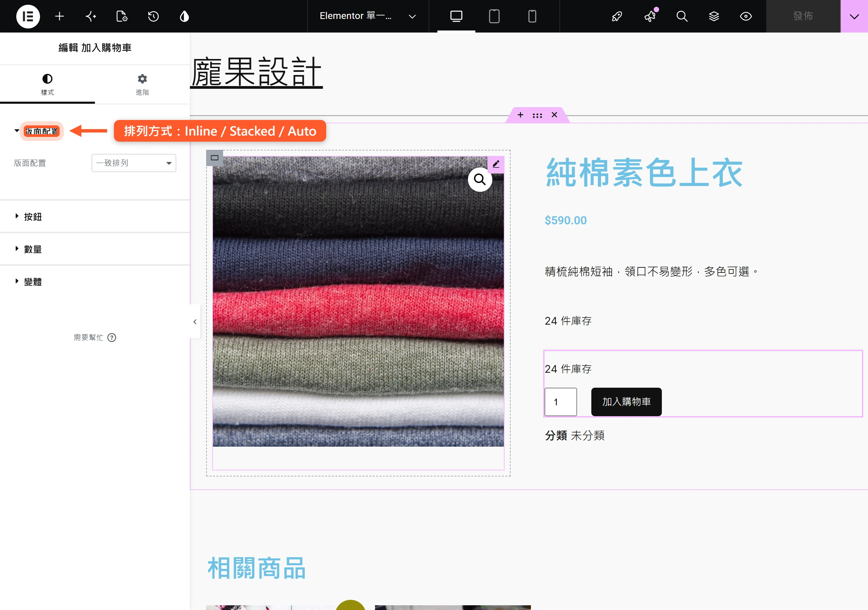Expand the 按鈕 section

(95, 217)
